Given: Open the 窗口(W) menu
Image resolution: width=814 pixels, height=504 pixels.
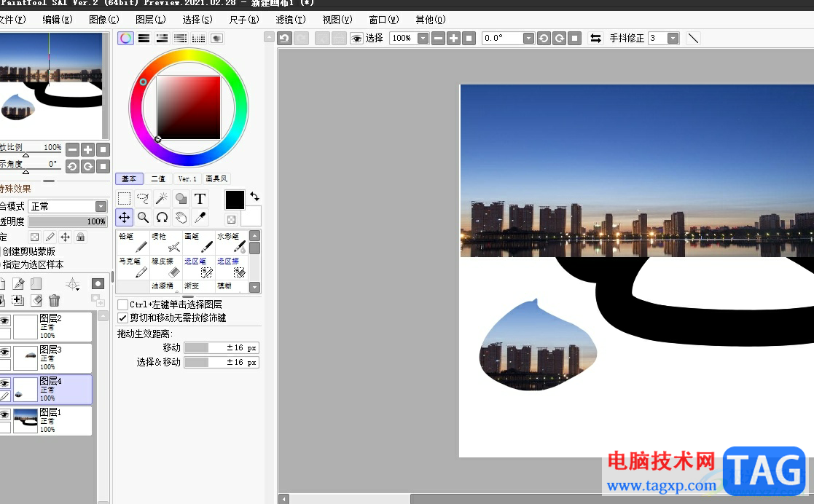Looking at the screenshot, I should (x=384, y=20).
